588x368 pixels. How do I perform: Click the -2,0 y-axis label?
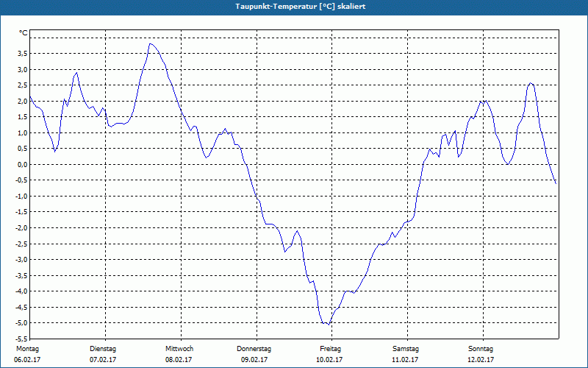tap(21, 228)
